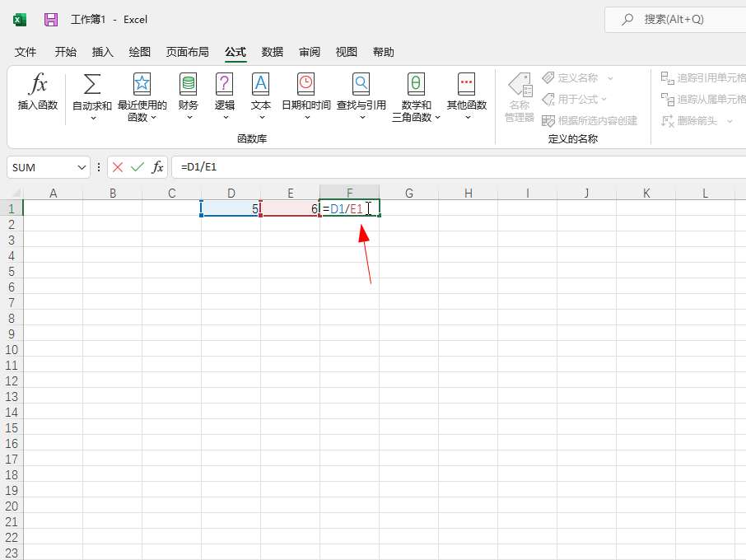
Task: Click the save icon in title bar
Action: coord(51,20)
